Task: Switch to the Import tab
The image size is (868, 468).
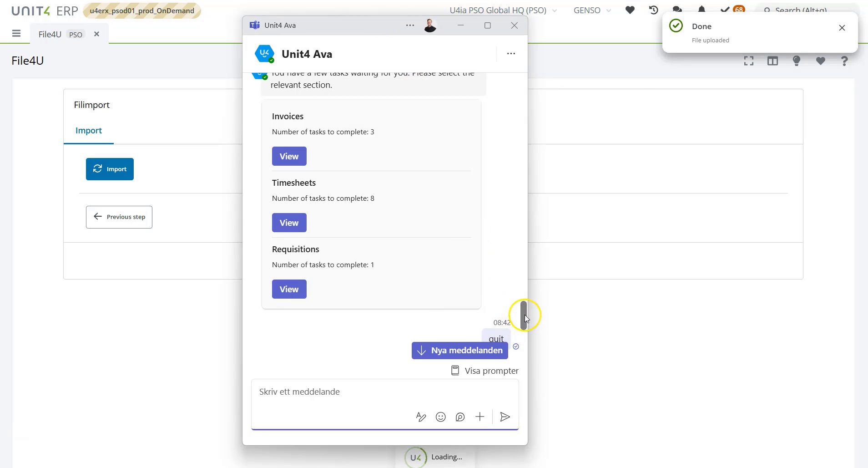Action: coord(89,131)
